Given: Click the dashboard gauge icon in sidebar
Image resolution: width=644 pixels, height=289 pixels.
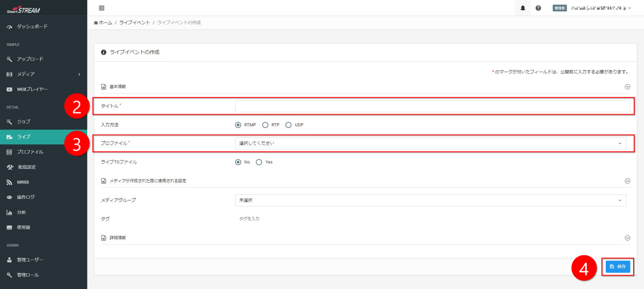Looking at the screenshot, I should pos(10,27).
